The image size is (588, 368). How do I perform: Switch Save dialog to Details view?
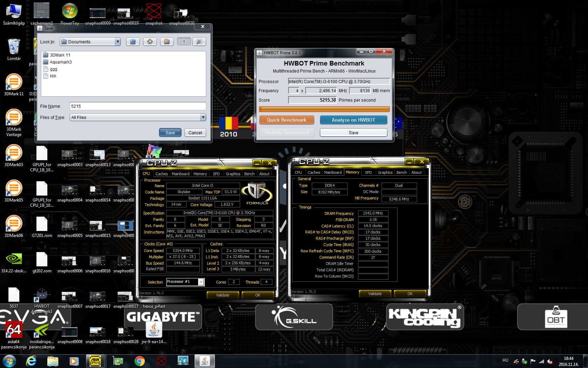[199, 42]
